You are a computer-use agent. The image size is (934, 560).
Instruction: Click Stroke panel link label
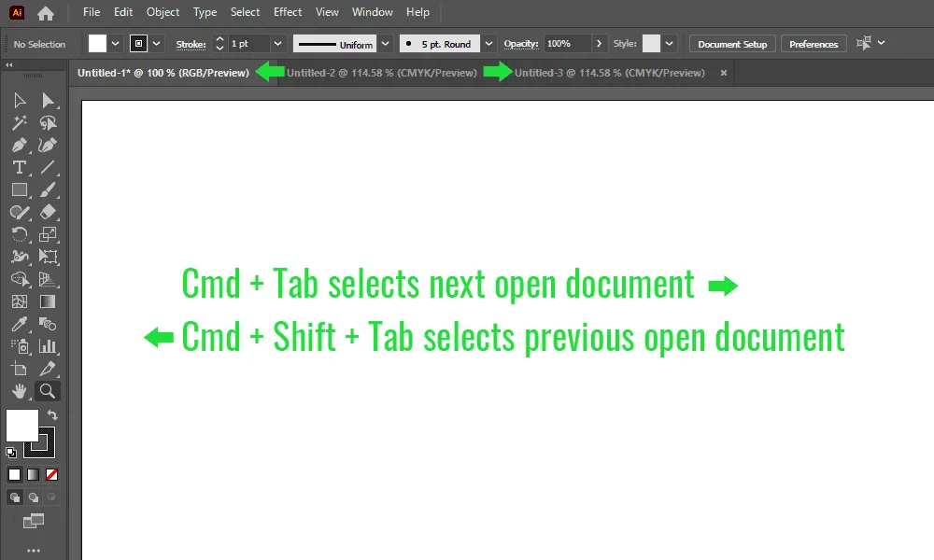tap(191, 44)
